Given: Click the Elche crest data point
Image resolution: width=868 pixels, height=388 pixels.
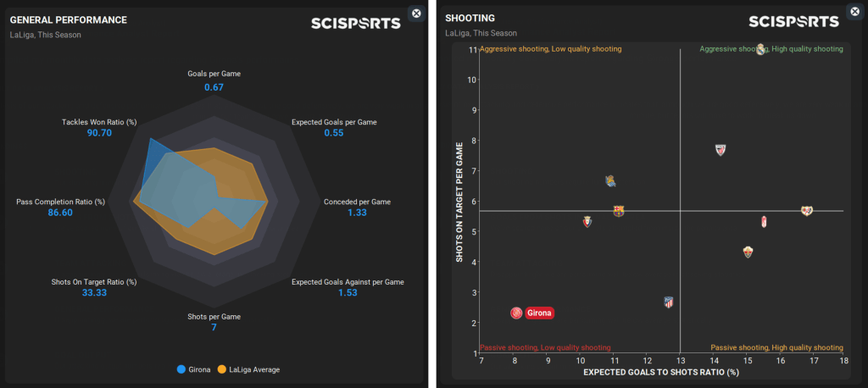Looking at the screenshot, I should [748, 252].
